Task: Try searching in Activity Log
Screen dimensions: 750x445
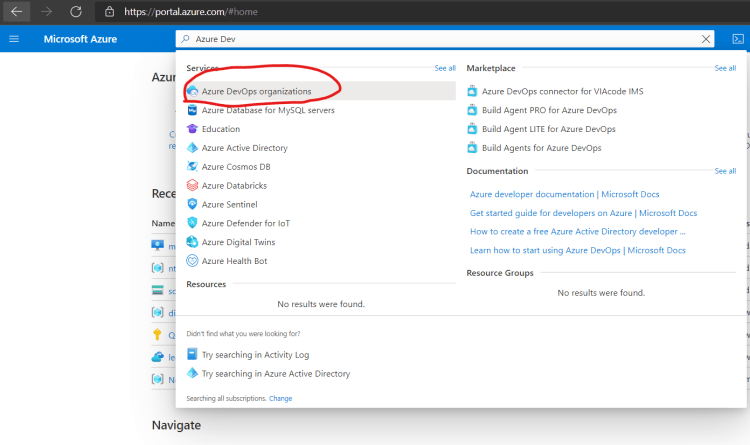Action: coord(255,355)
